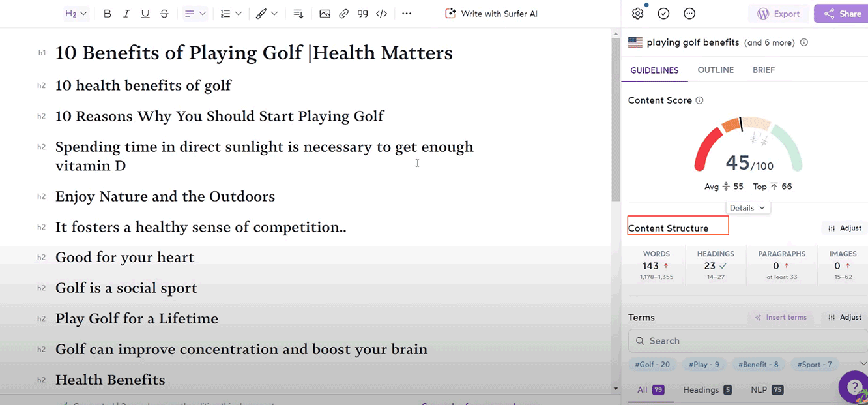Screen dimensions: 868x405
Task: Insert a hyperlink
Action: coord(344,14)
